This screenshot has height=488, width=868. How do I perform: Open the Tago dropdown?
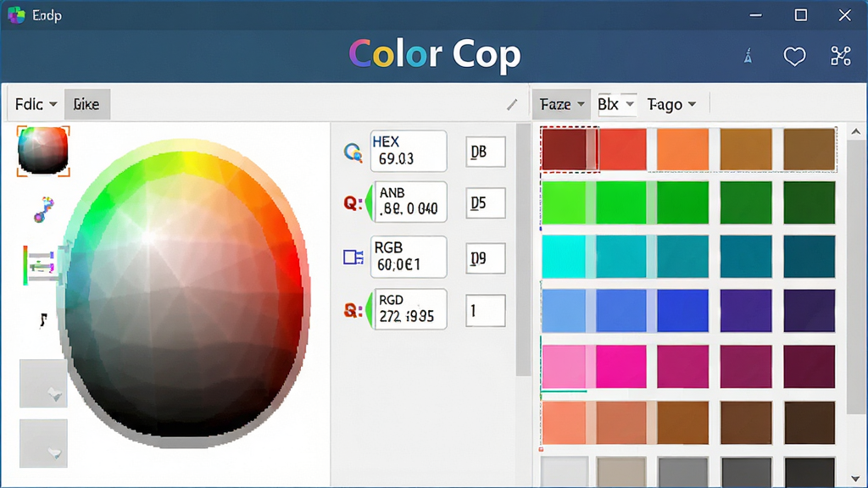[671, 104]
